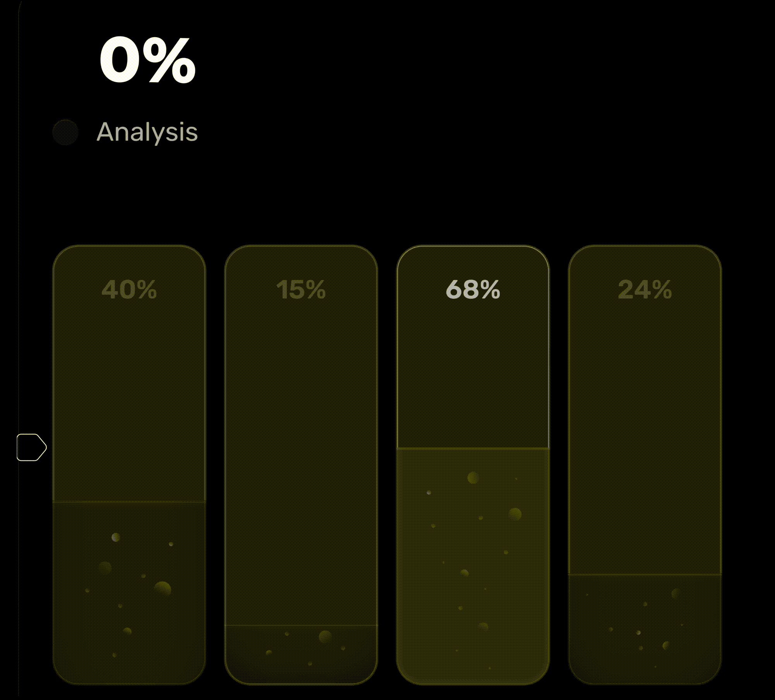Click the liquid fill area of the 40% bar
Image resolution: width=775 pixels, height=700 pixels.
tap(129, 620)
